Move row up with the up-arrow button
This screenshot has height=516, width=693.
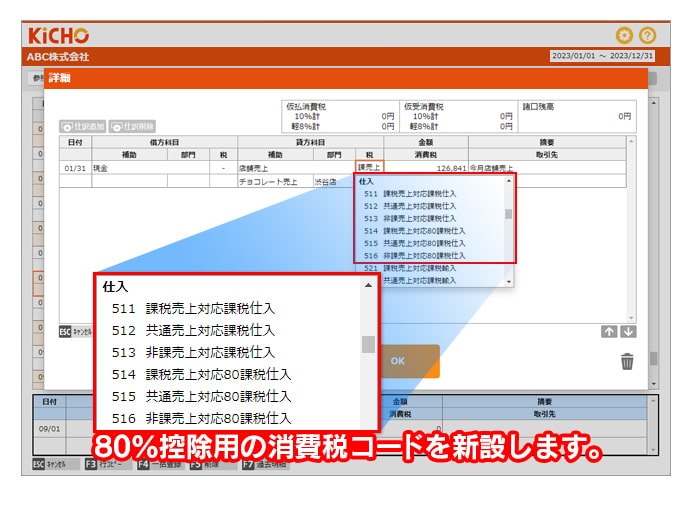tap(609, 332)
